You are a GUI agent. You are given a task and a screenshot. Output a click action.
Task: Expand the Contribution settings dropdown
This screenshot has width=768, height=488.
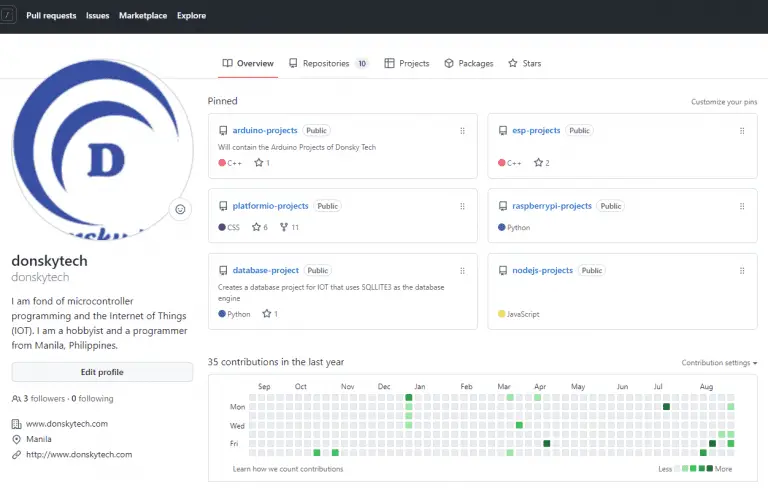[719, 363]
